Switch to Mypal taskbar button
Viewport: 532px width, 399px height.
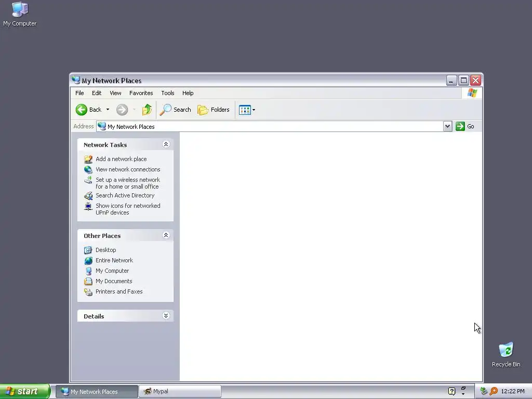(180, 392)
